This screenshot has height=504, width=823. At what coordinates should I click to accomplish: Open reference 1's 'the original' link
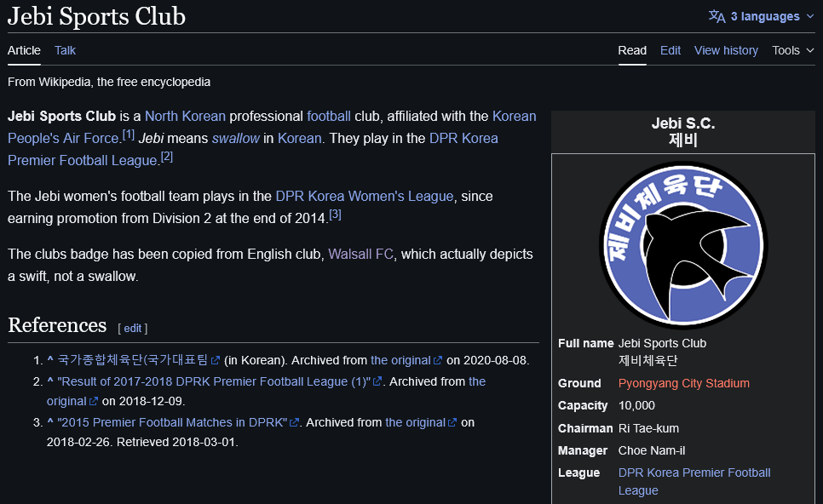coord(400,360)
